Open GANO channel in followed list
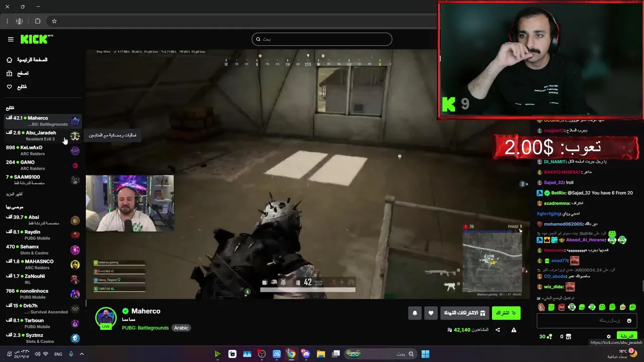The height and width of the screenshot is (362, 644). [x=43, y=165]
